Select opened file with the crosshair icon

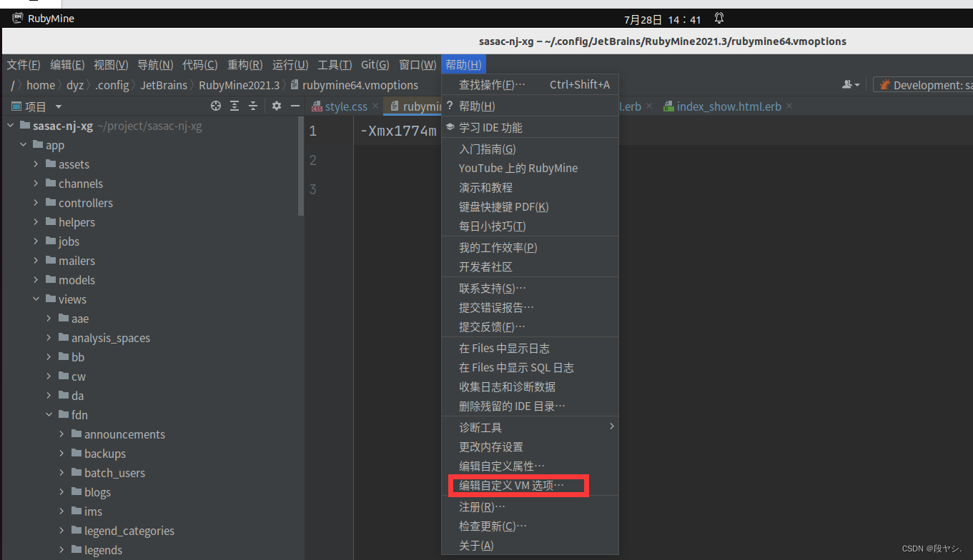[x=215, y=106]
